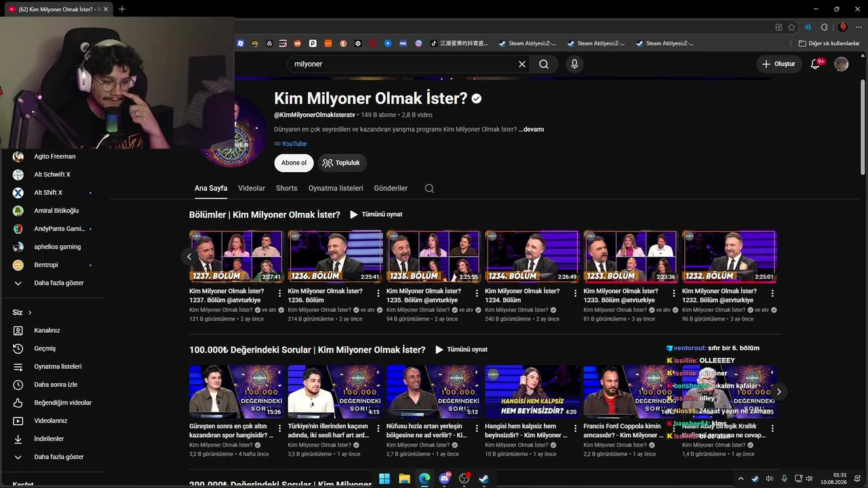Start voice search with the microphone
The height and width of the screenshot is (488, 868).
(574, 64)
